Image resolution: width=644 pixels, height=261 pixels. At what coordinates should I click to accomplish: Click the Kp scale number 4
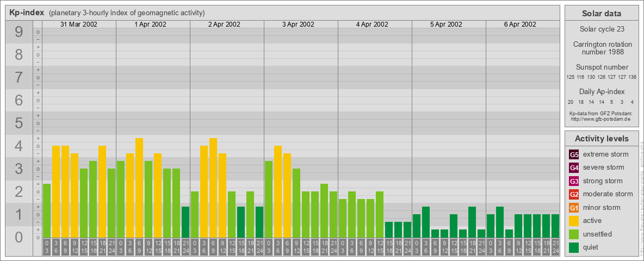[x=18, y=146]
